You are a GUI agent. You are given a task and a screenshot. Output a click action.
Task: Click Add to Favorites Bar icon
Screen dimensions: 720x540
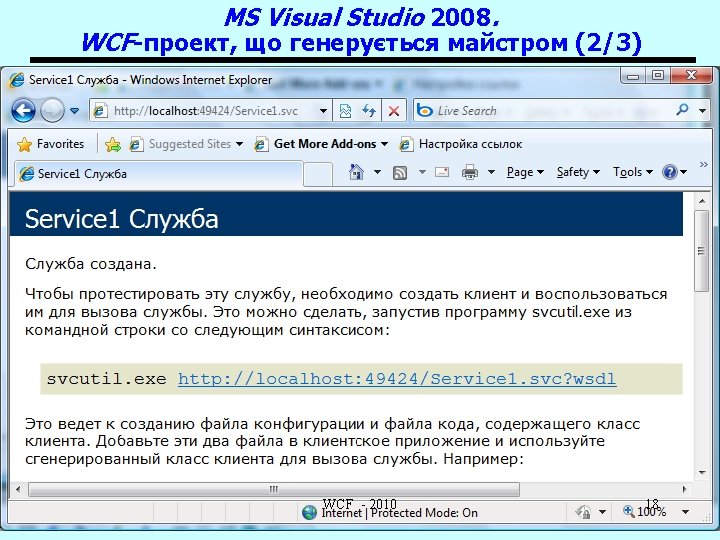[112, 145]
